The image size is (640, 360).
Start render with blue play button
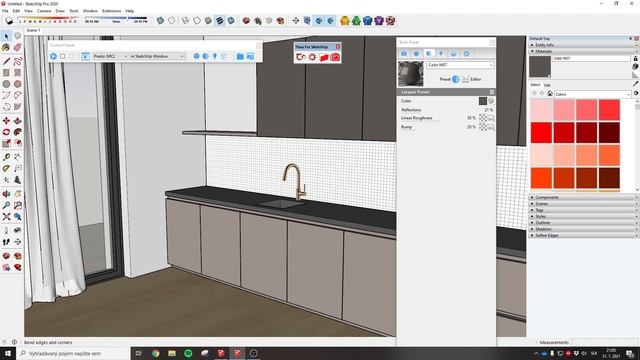53,56
